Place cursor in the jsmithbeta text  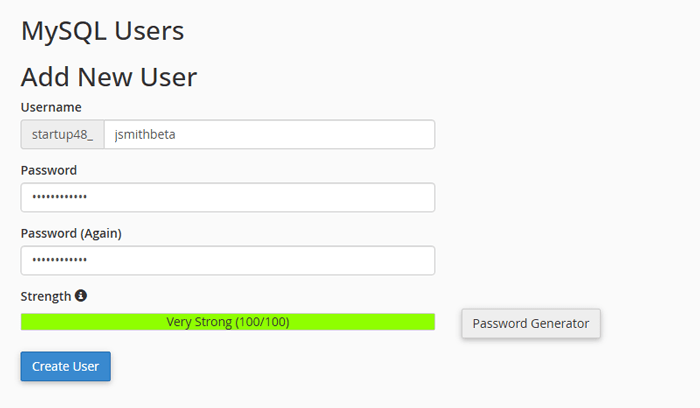(x=146, y=135)
